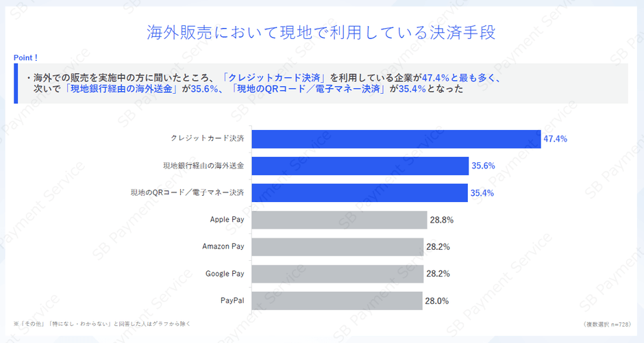Select the 35.6% data label
Image resolution: width=644 pixels, height=343 pixels.
pos(482,166)
